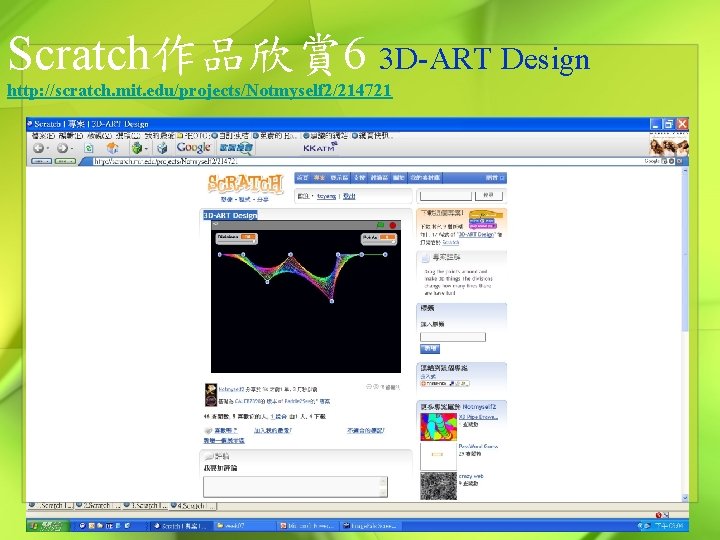
Task: Click the first small gray button left of address bar
Action: click(x=41, y=161)
